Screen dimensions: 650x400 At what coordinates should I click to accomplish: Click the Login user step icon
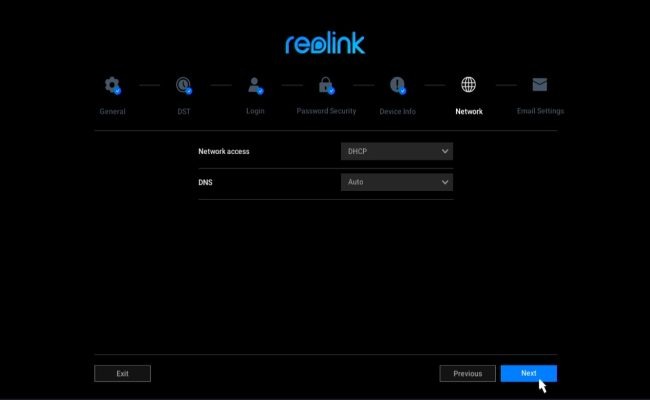tap(255, 85)
